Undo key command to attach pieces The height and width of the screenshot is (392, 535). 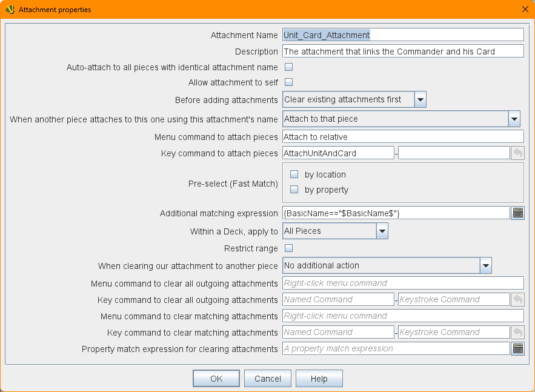517,153
